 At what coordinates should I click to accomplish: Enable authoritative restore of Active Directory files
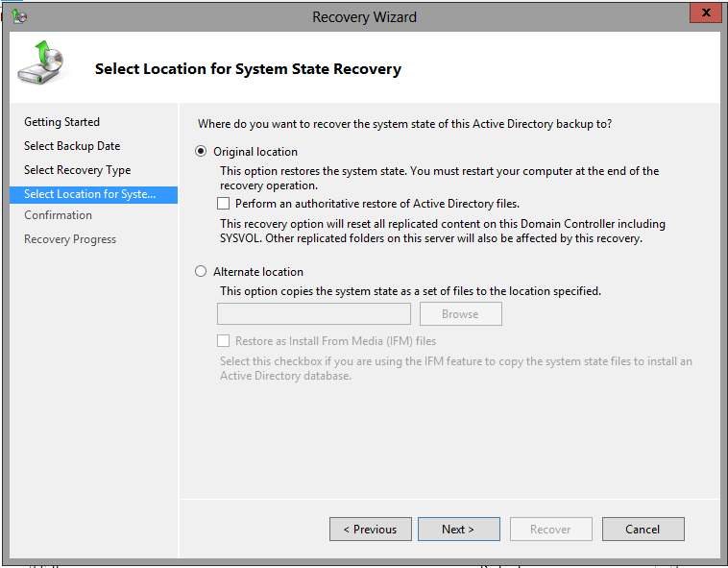click(224, 204)
